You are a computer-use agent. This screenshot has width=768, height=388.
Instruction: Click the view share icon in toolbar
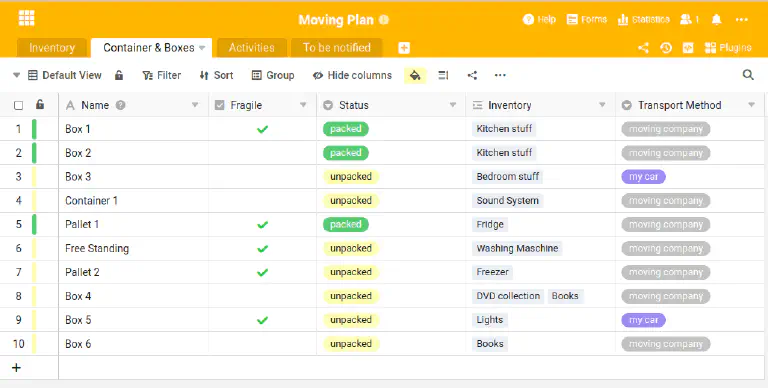click(472, 75)
